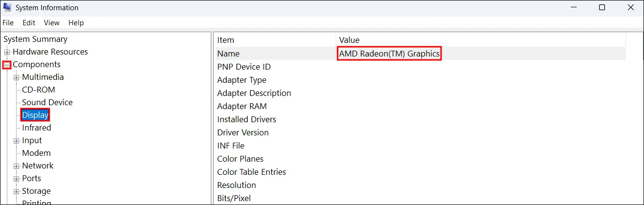Maximize the System Information window
Image resolution: width=644 pixels, height=205 pixels.
click(602, 8)
